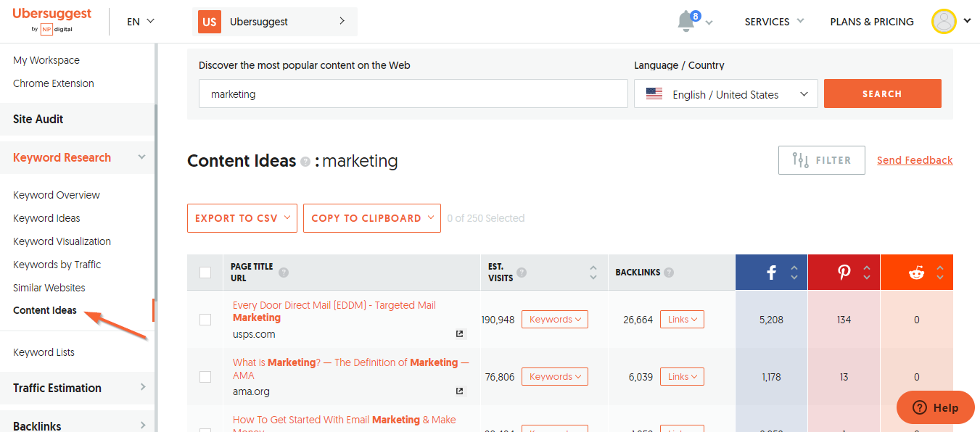The image size is (980, 432).
Task: Open the user profile avatar
Action: pyautogui.click(x=944, y=21)
